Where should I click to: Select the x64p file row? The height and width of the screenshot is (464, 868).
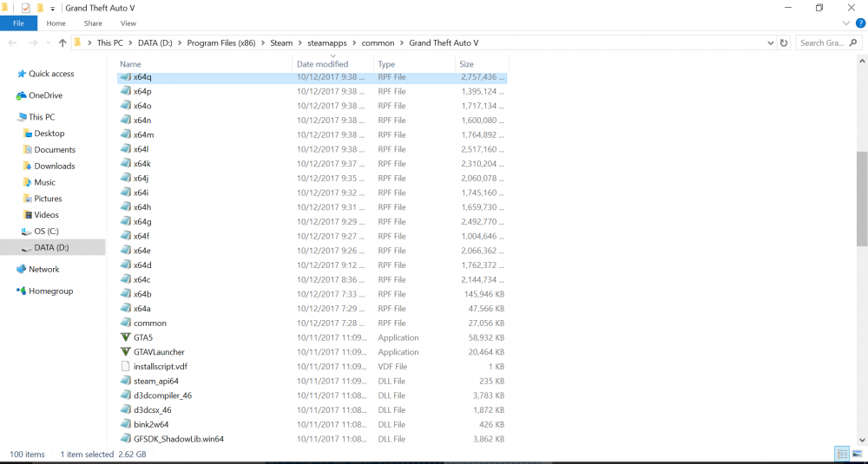point(312,91)
